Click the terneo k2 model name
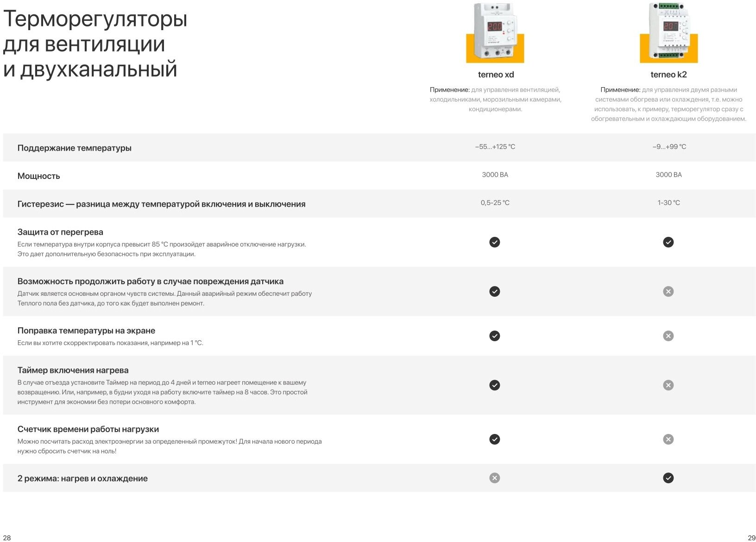The width and height of the screenshot is (756, 542). pos(668,75)
